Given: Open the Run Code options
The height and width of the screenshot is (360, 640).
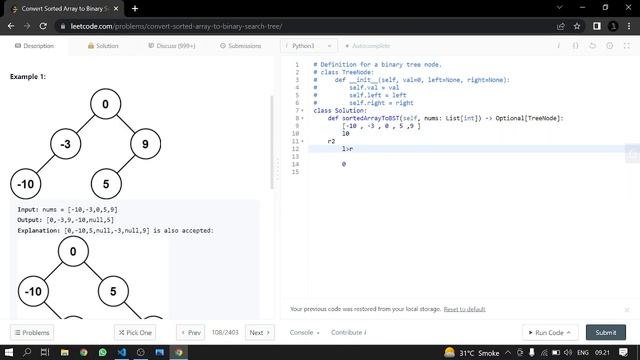Looking at the screenshot, I should (x=549, y=333).
